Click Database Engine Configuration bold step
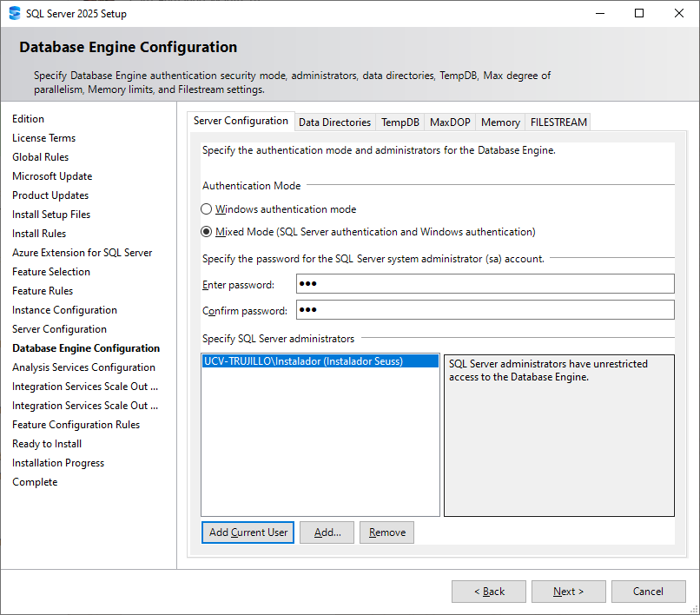This screenshot has width=700, height=615. 86,348
